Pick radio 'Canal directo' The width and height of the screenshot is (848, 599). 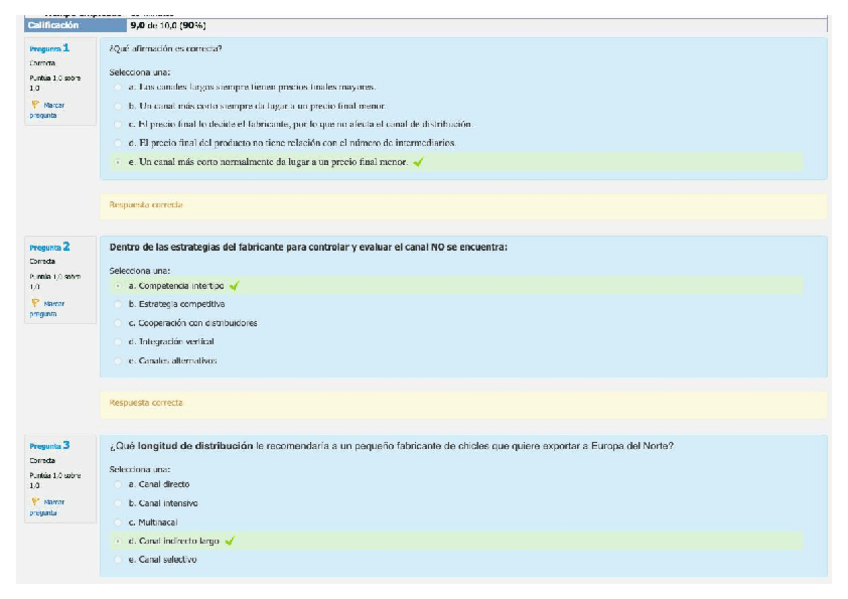[118, 484]
